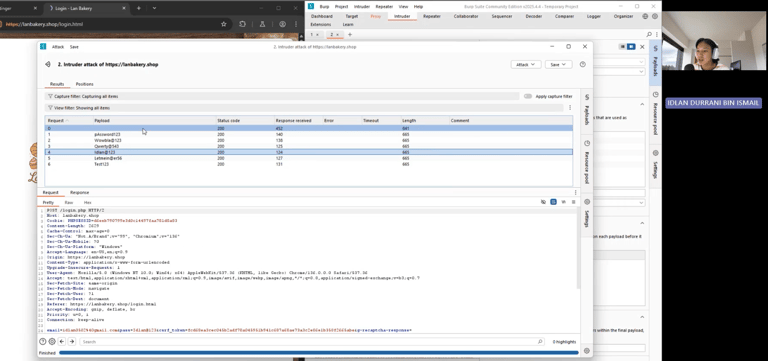This screenshot has width=768, height=361.
Task: Switch to the Response tab
Action: pyautogui.click(x=79, y=193)
